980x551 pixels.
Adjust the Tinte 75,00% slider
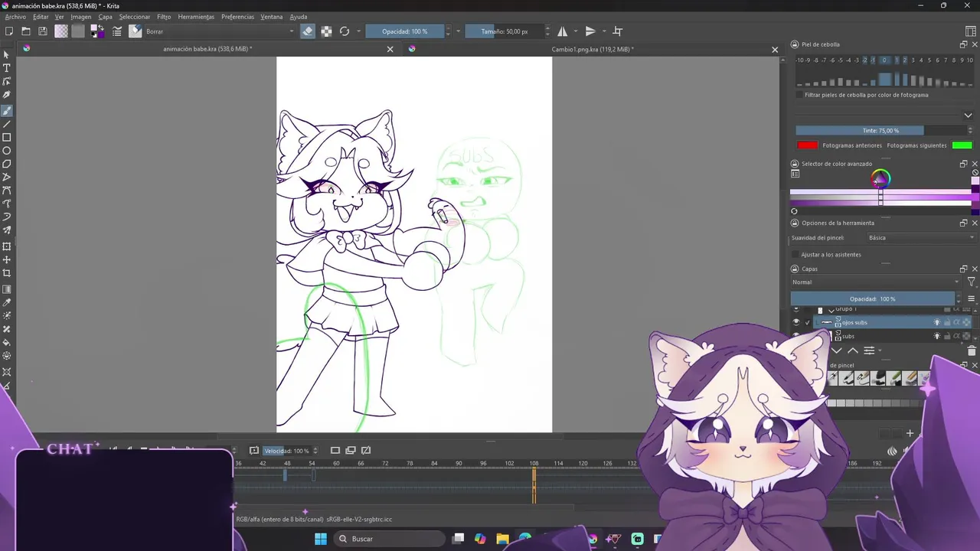click(x=880, y=131)
